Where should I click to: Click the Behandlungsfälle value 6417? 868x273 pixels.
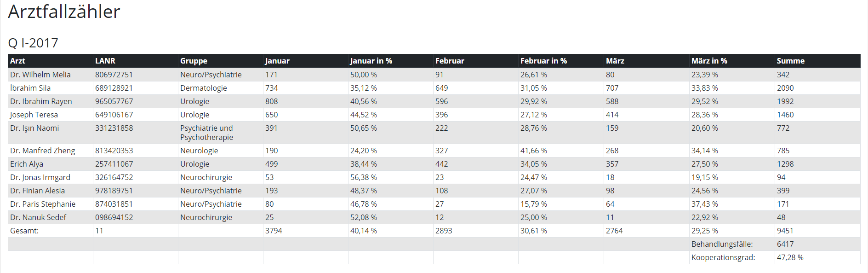785,244
